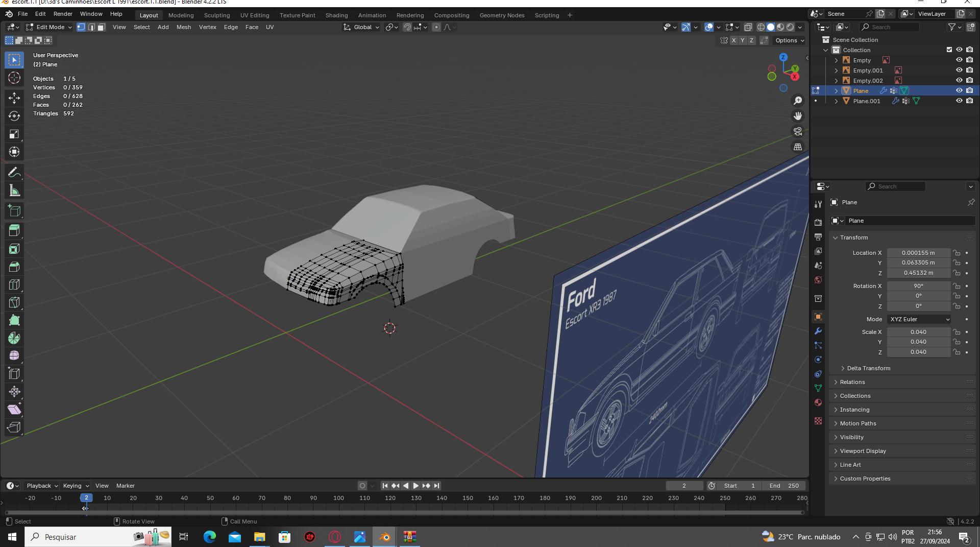Expand the Relations panel

click(x=852, y=382)
